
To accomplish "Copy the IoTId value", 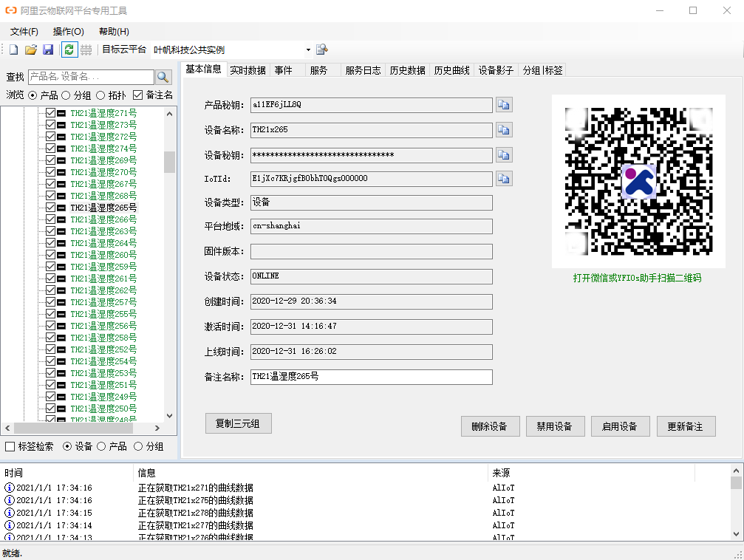I will tap(504, 179).
